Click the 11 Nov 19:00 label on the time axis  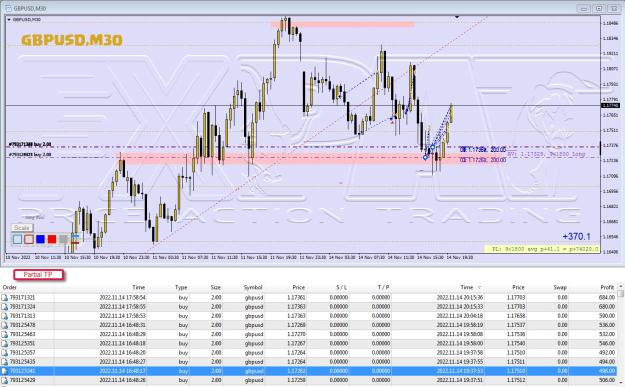coord(283,258)
